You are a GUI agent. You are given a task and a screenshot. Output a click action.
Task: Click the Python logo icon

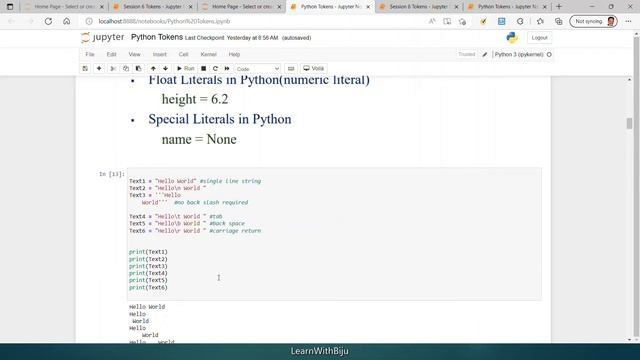tap(512, 38)
